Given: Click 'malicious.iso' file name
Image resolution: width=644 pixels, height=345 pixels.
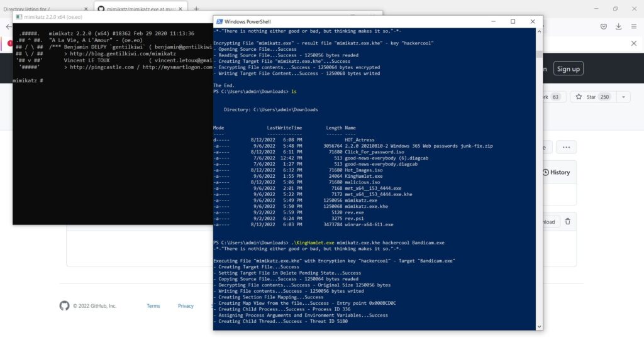Looking at the screenshot, I should tap(362, 182).
